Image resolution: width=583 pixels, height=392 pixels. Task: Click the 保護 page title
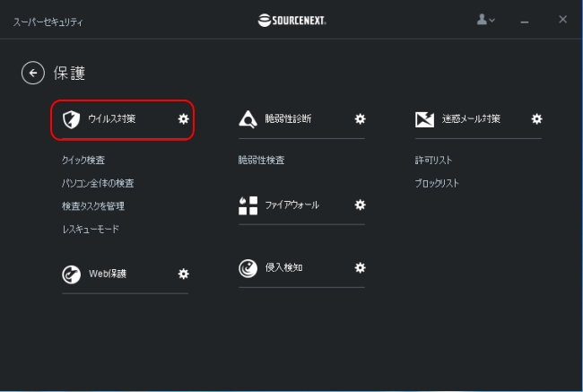coord(70,74)
